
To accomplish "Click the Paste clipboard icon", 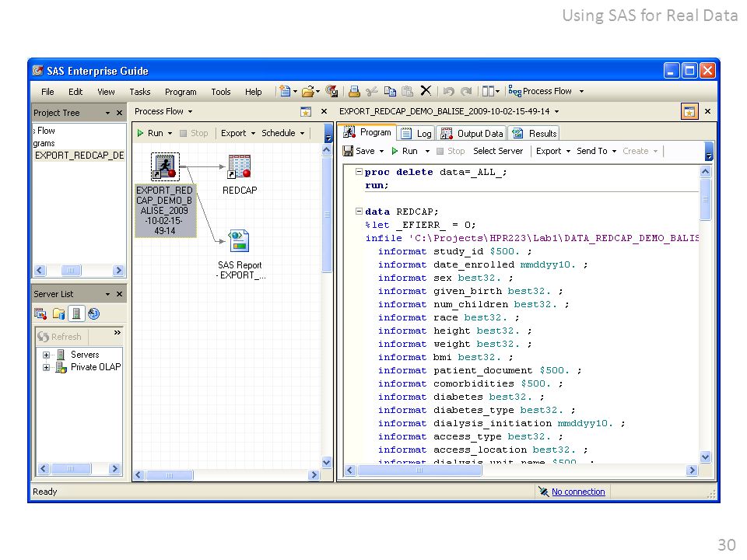I will tap(407, 91).
